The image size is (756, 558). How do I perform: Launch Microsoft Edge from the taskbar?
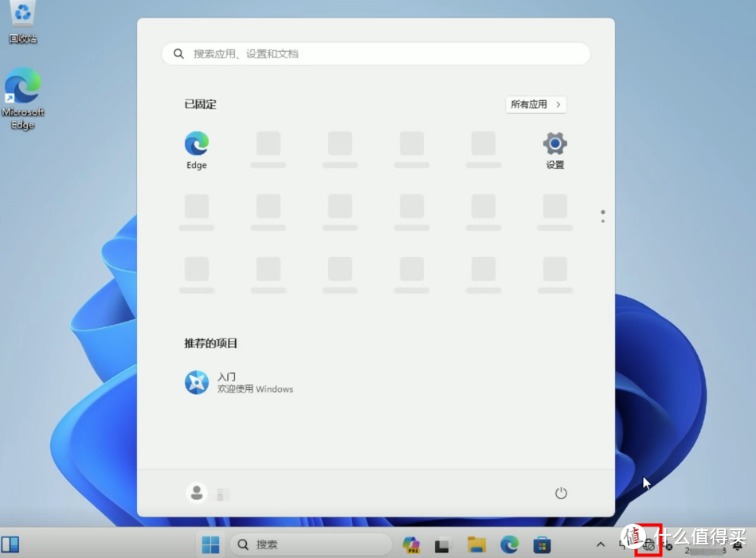(x=509, y=544)
